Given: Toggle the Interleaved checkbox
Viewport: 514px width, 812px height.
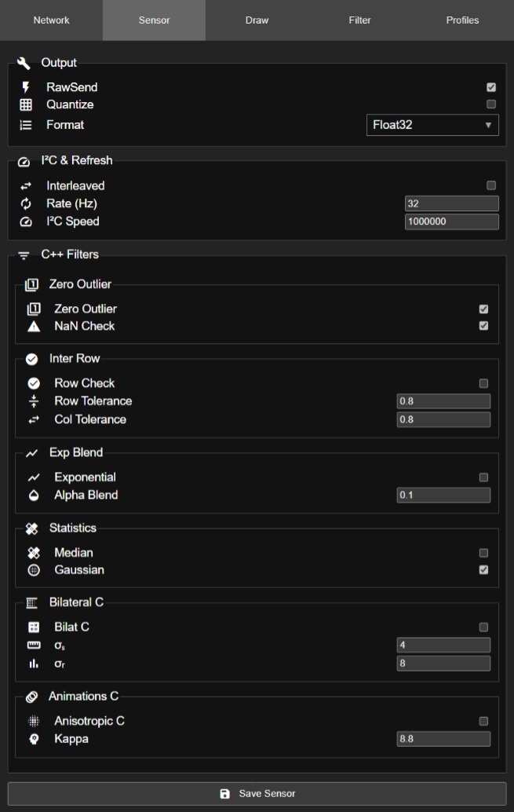Looking at the screenshot, I should [x=491, y=186].
